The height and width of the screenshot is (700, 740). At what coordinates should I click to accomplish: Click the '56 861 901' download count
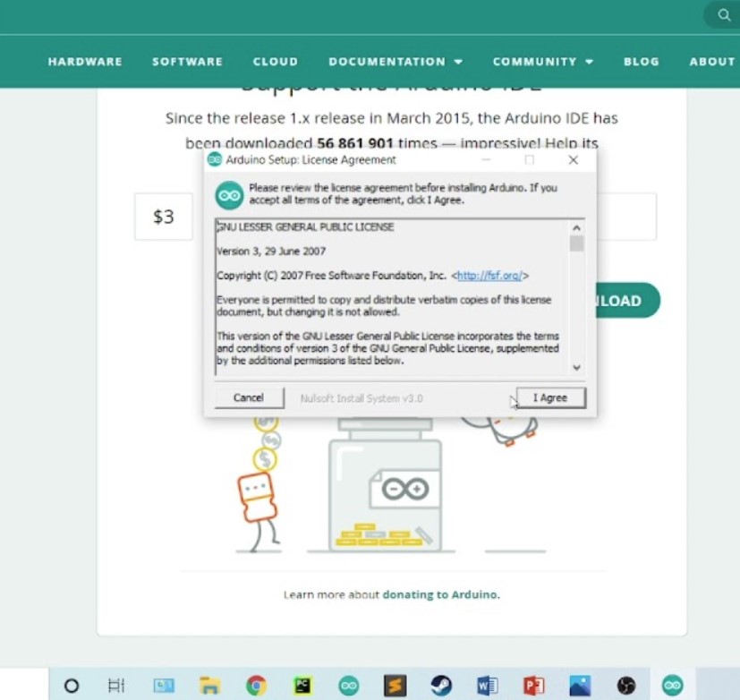tap(355, 143)
